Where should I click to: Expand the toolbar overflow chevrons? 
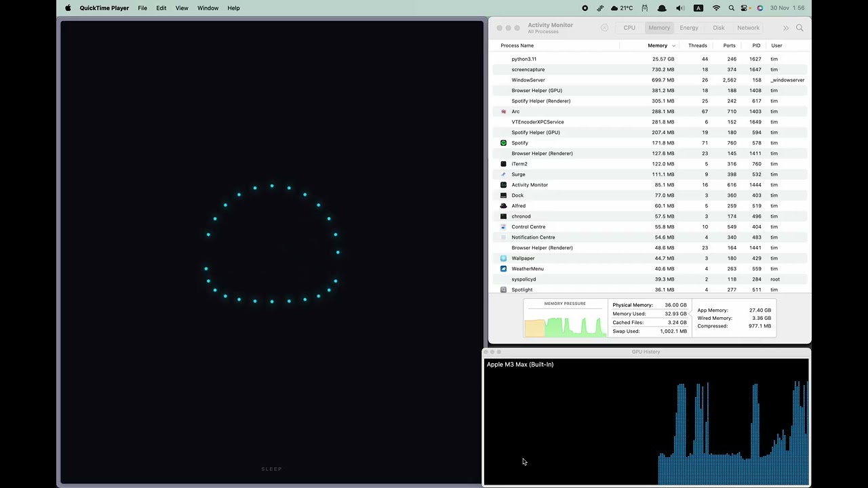click(x=785, y=28)
